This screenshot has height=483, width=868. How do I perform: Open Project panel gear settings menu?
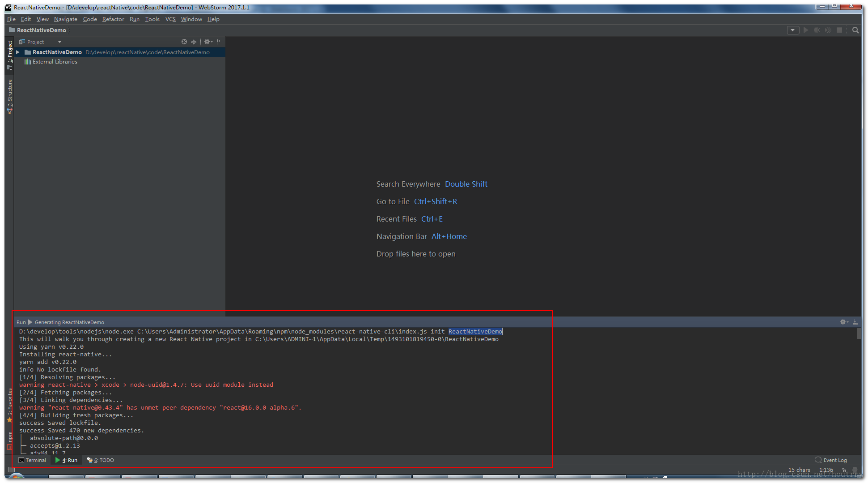tap(208, 42)
